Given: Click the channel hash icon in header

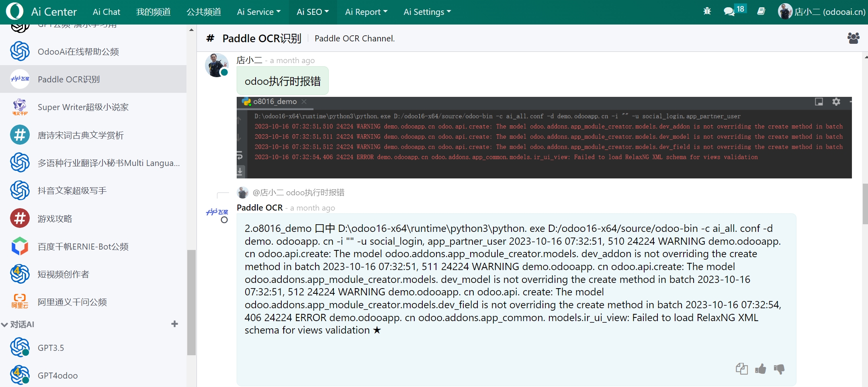Looking at the screenshot, I should [210, 38].
